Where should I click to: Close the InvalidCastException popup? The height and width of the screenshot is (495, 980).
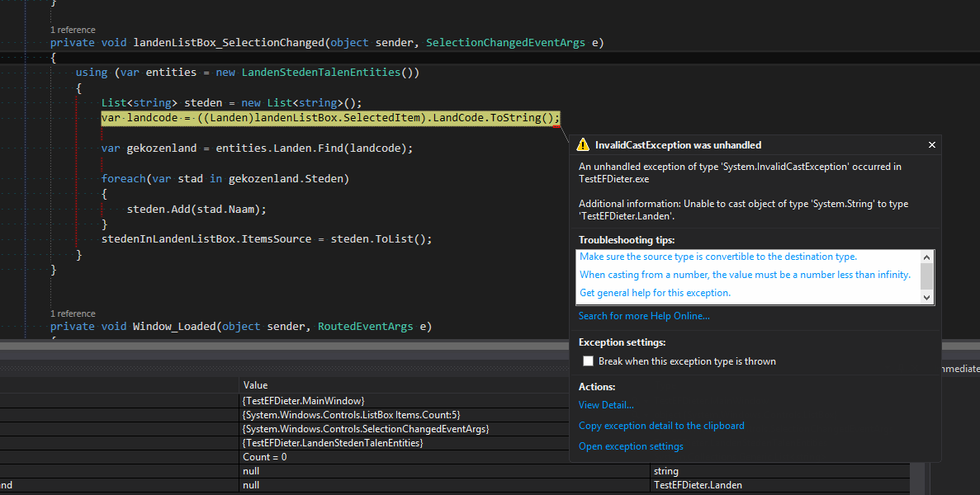pos(931,145)
